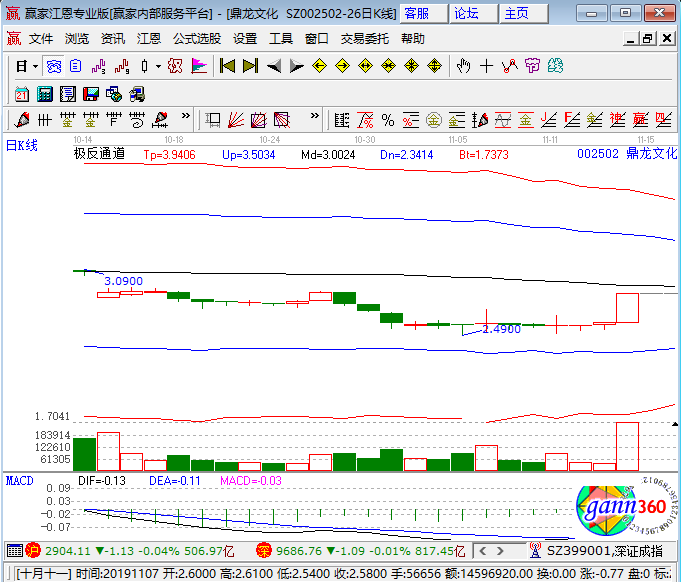
Task: Click the red 神 angle-lines tool
Action: click(617, 120)
